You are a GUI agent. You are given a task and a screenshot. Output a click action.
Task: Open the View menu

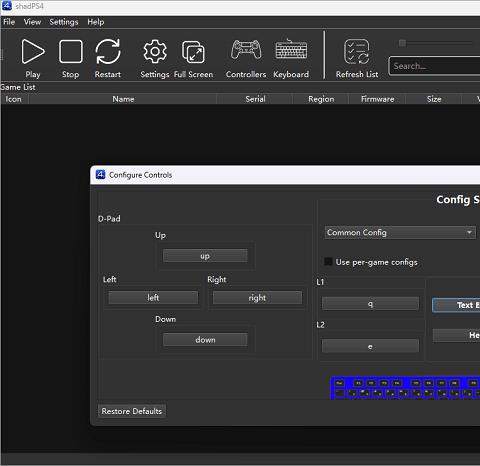pos(32,22)
